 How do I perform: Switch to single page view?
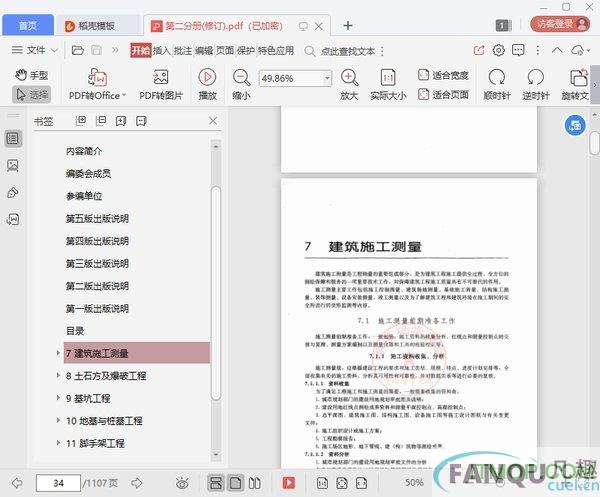coord(235,483)
